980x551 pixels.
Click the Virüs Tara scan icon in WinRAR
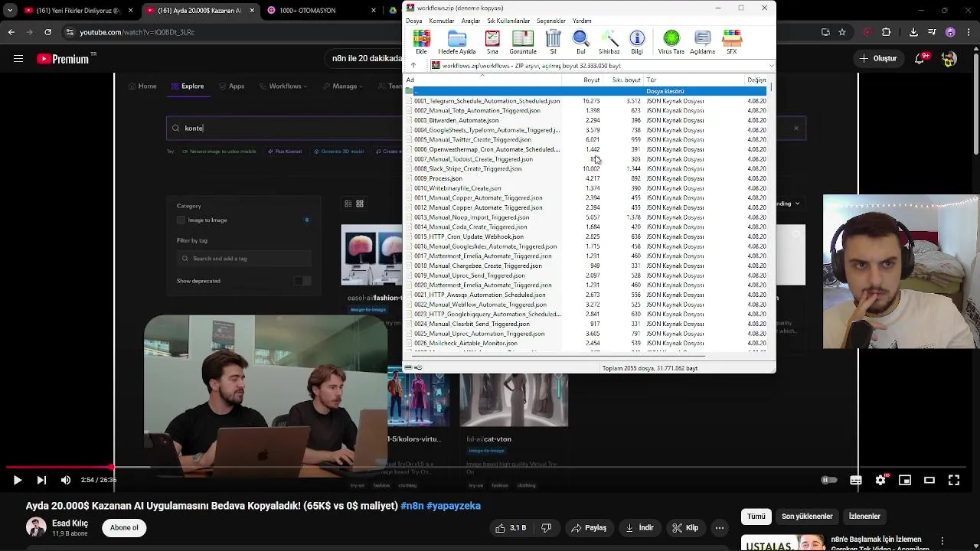671,41
